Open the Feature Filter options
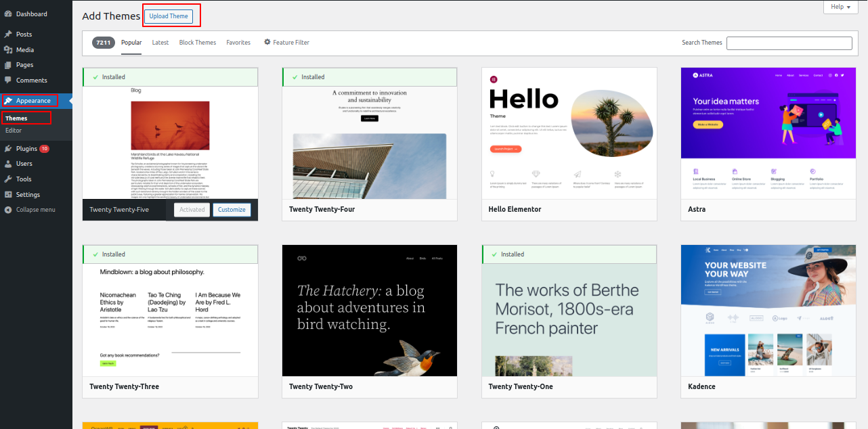This screenshot has height=429, width=868. [286, 43]
